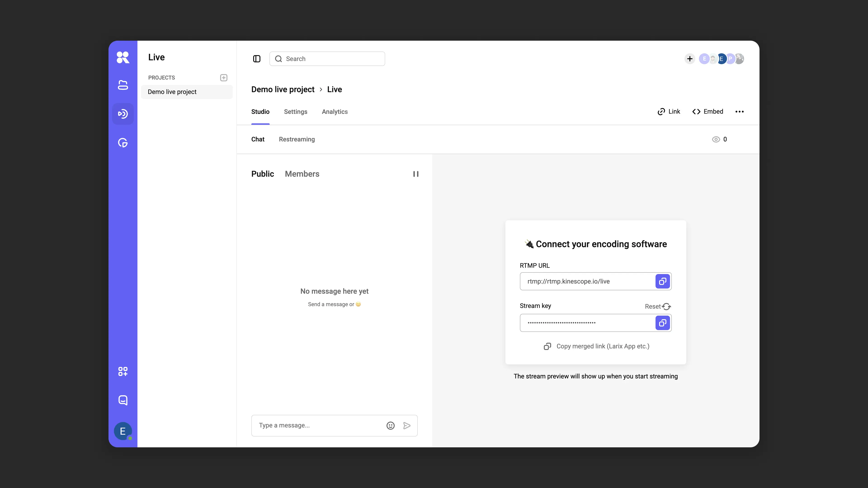Open the Embed code option
The height and width of the screenshot is (488, 868).
click(708, 112)
